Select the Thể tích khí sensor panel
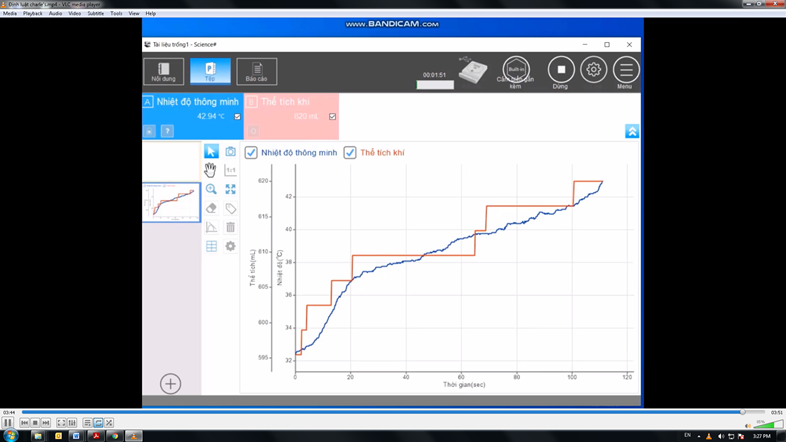 (291, 116)
